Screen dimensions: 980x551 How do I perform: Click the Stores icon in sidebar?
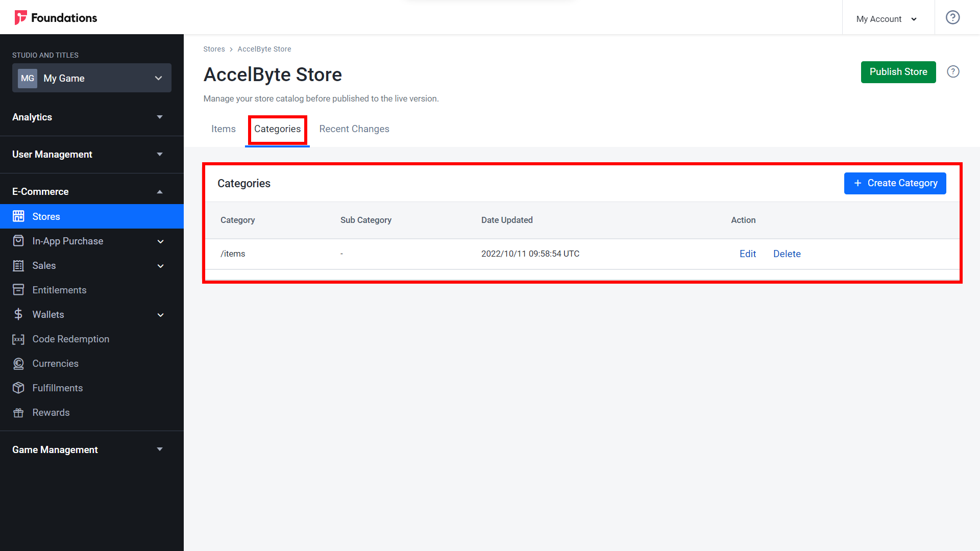pyautogui.click(x=19, y=216)
